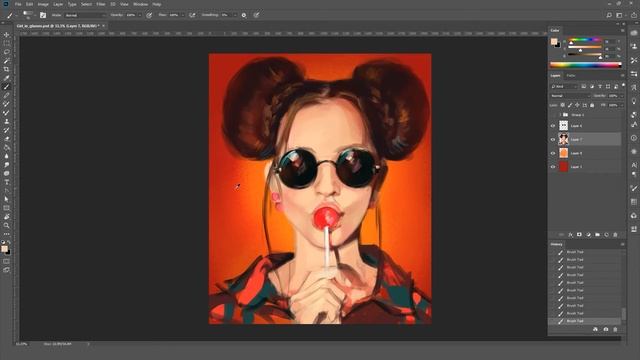Open the Smoothing slider dropdown arrow
This screenshot has height=360, width=640.
235,15
